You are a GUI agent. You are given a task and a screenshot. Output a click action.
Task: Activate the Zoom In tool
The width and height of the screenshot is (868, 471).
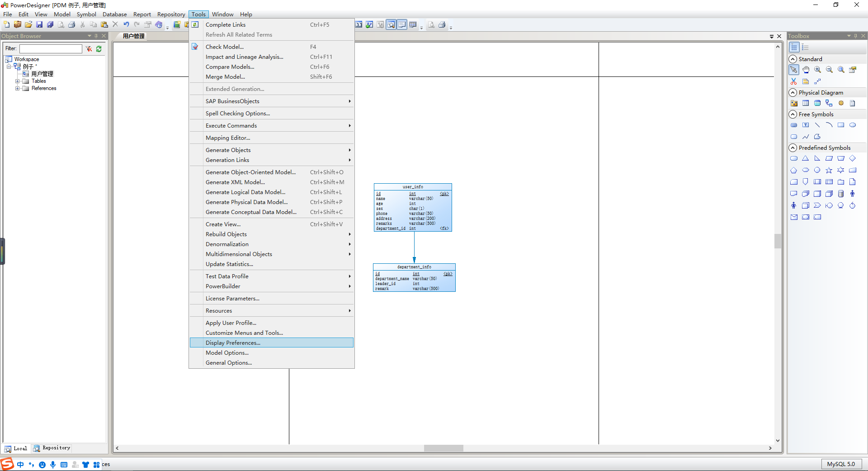click(817, 70)
